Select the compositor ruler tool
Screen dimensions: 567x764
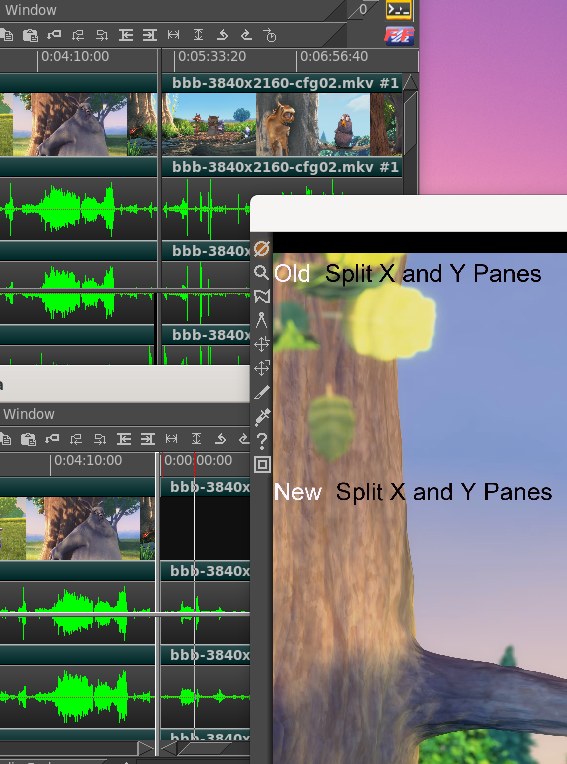262,320
